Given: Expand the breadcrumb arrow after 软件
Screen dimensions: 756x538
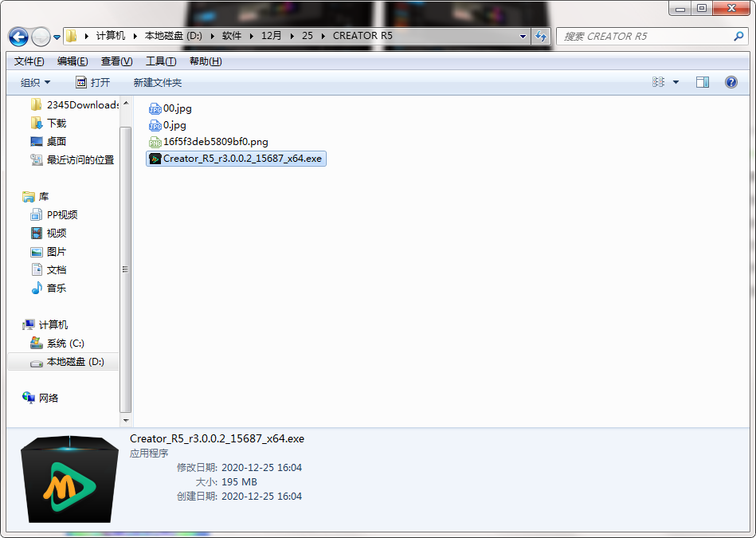Looking at the screenshot, I should (x=251, y=36).
